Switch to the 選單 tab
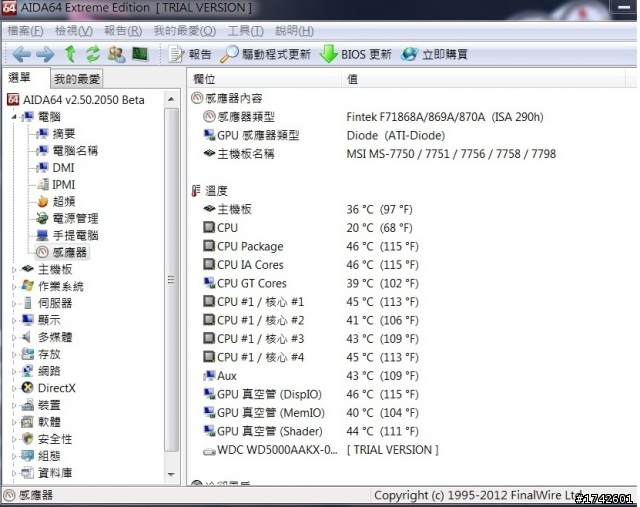The height and width of the screenshot is (507, 640). tap(25, 78)
